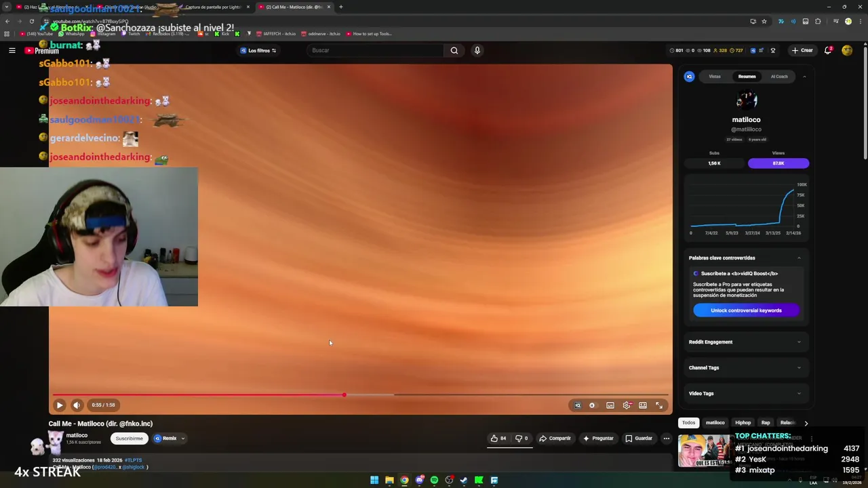Switch to the AI Coach tab

coord(779,77)
